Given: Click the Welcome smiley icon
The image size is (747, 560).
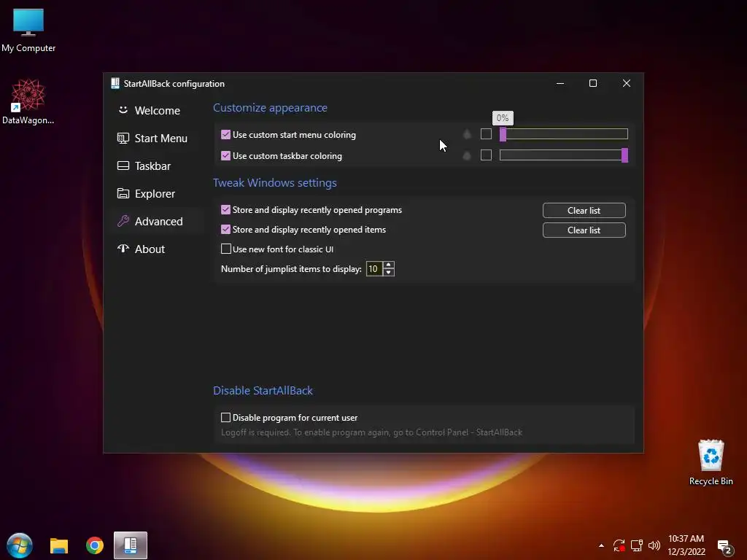Looking at the screenshot, I should [123, 110].
